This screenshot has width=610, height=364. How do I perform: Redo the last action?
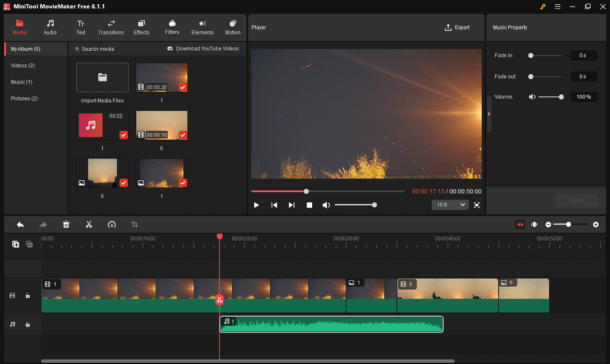[x=43, y=225]
